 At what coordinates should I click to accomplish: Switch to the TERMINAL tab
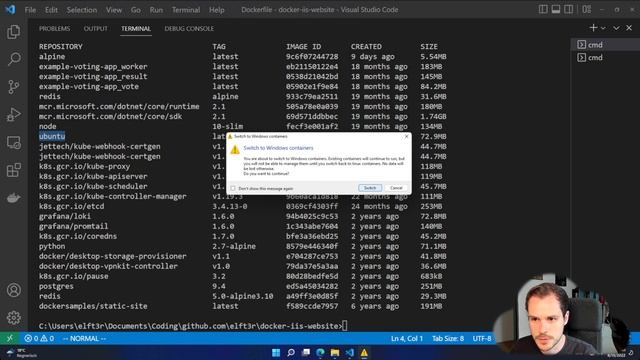coord(136,29)
